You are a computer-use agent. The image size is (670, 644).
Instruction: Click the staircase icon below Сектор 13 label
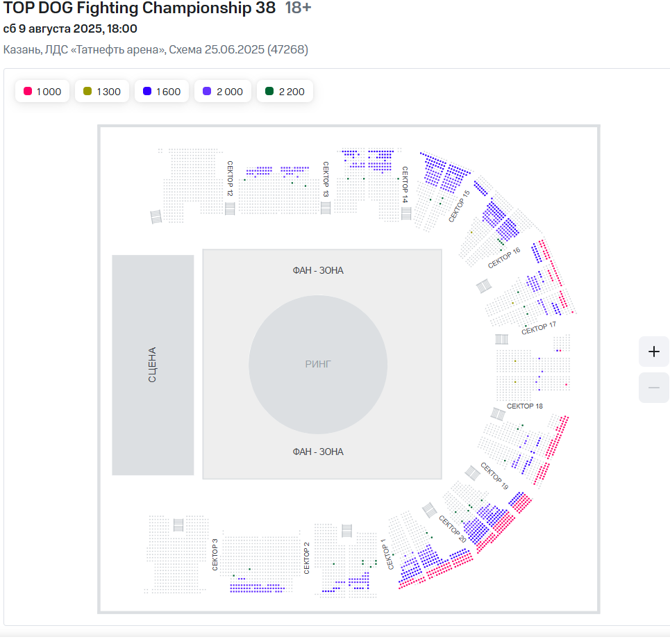pyautogui.click(x=326, y=208)
